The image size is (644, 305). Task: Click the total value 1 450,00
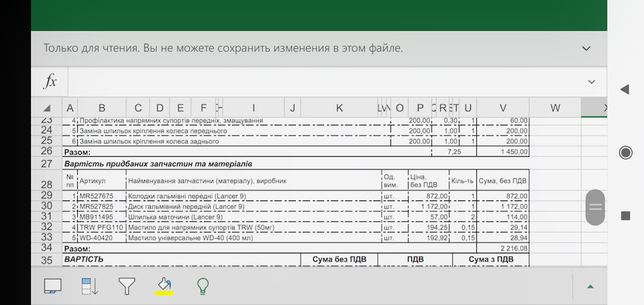(x=502, y=152)
